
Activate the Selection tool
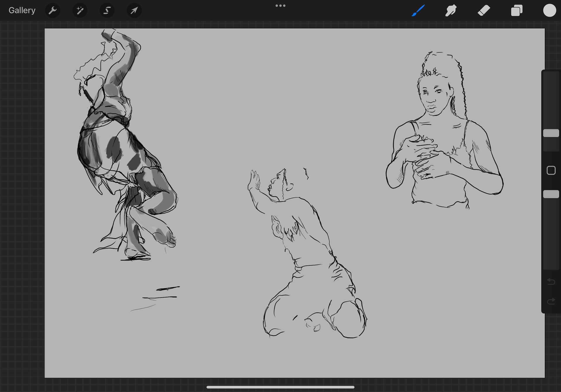click(x=107, y=11)
